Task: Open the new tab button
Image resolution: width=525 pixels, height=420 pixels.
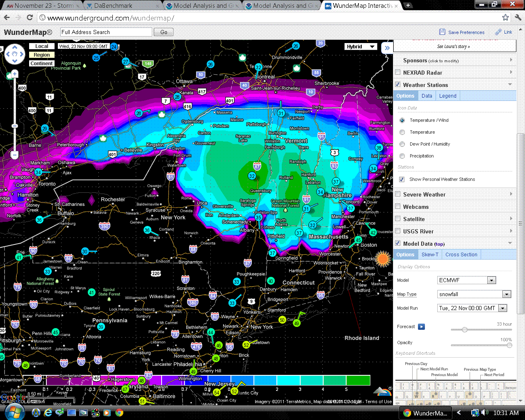Action: tap(408, 5)
